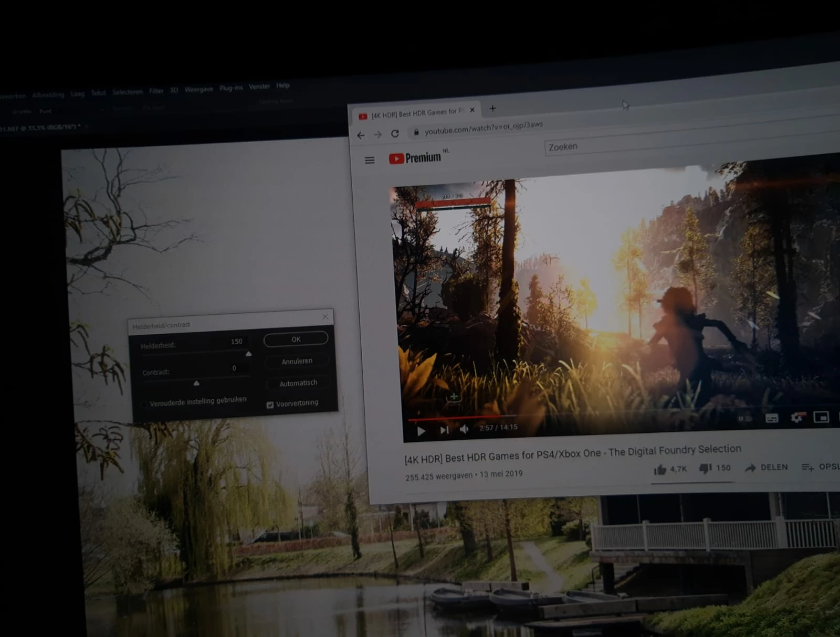Viewport: 840px width, 637px height.
Task: Click the Contrast value field showing 0
Action: 235,368
